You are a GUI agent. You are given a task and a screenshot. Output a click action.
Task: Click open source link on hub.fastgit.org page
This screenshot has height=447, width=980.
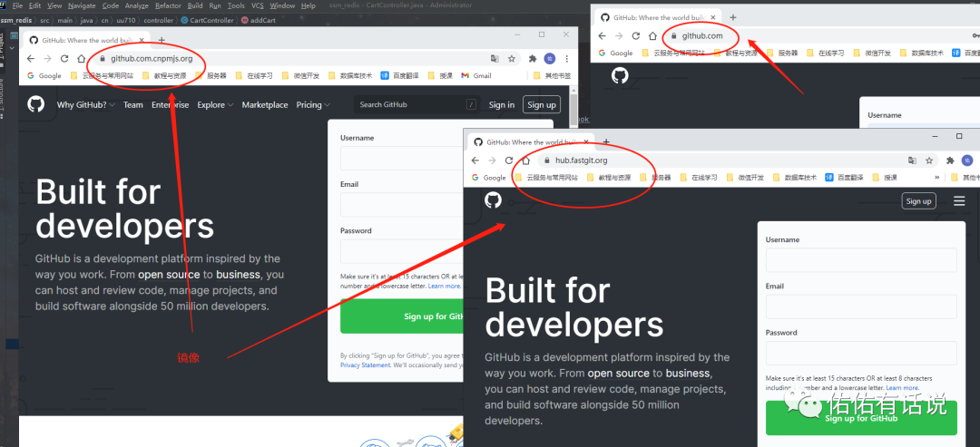618,374
